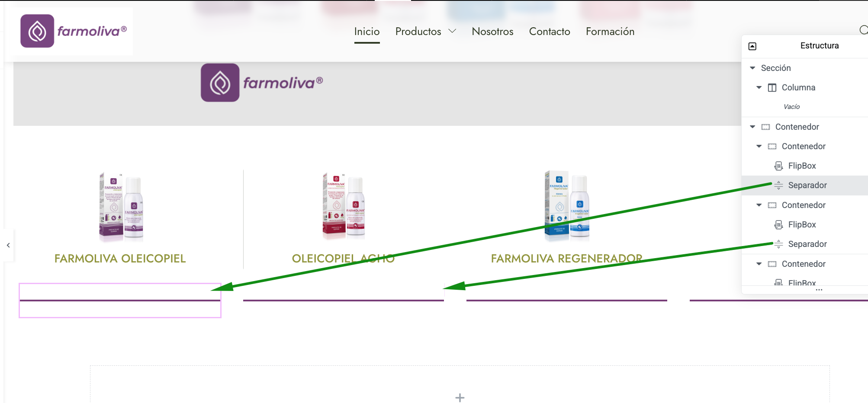Screen dimensions: 868x403
Task: Collapse the Columna tree node arrow
Action: (x=759, y=87)
